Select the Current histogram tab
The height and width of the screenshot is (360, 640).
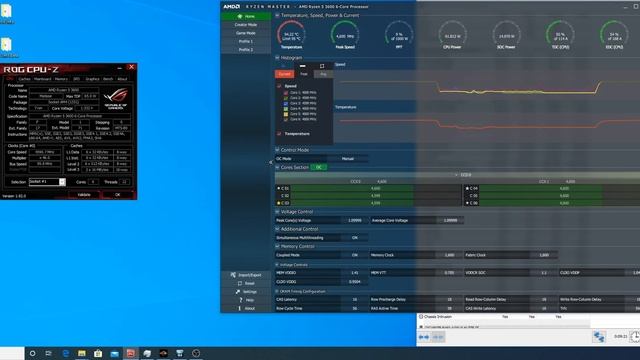coord(284,74)
